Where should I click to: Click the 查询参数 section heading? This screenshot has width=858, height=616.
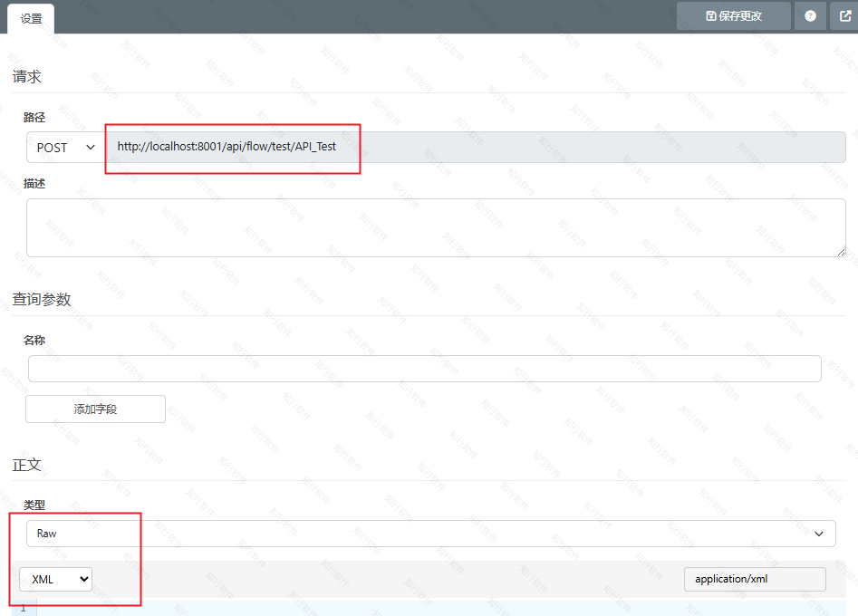[x=42, y=300]
